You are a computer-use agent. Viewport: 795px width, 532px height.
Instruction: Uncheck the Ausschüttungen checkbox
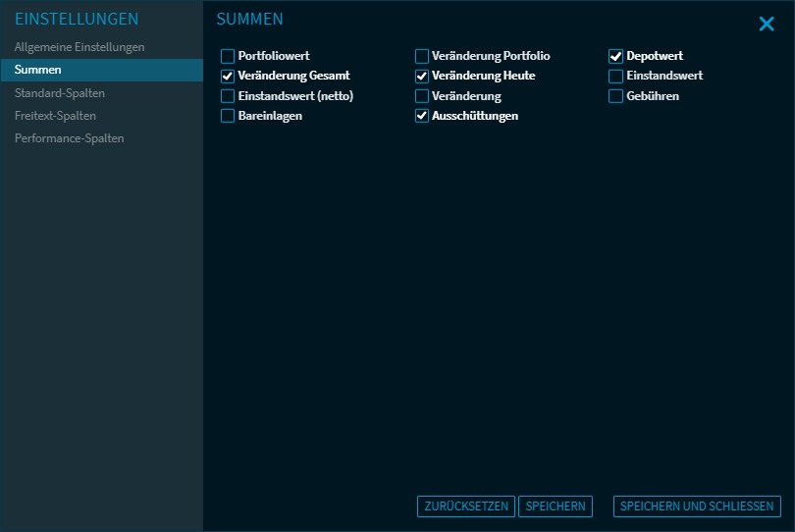[x=422, y=116]
